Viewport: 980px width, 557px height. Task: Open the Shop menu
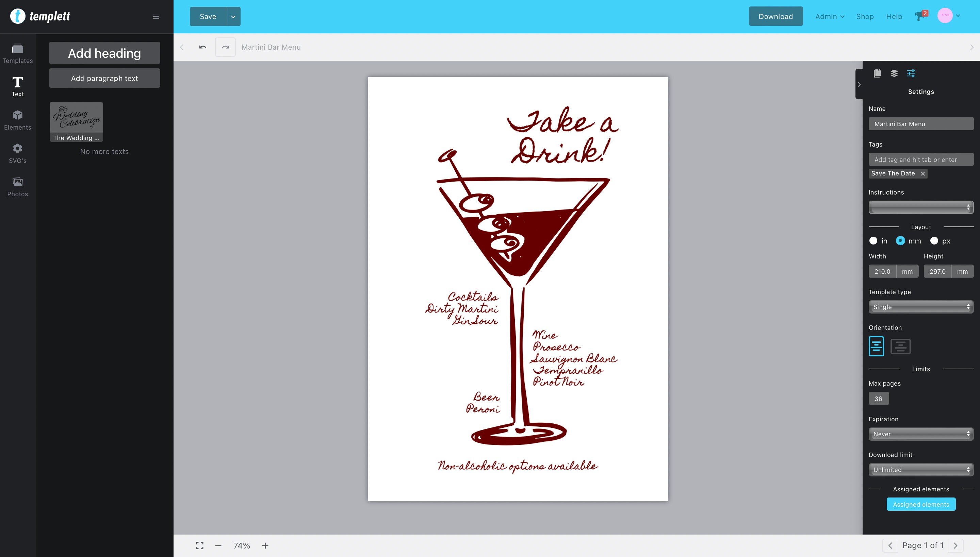864,16
